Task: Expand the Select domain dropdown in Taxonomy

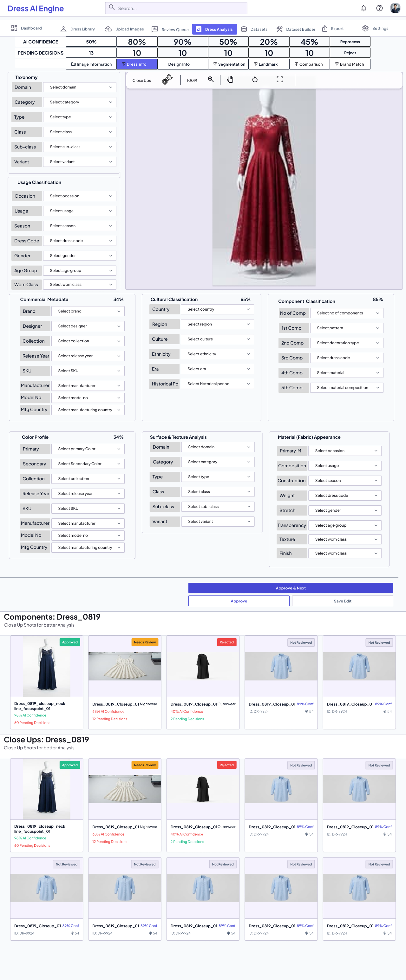Action: pos(80,88)
